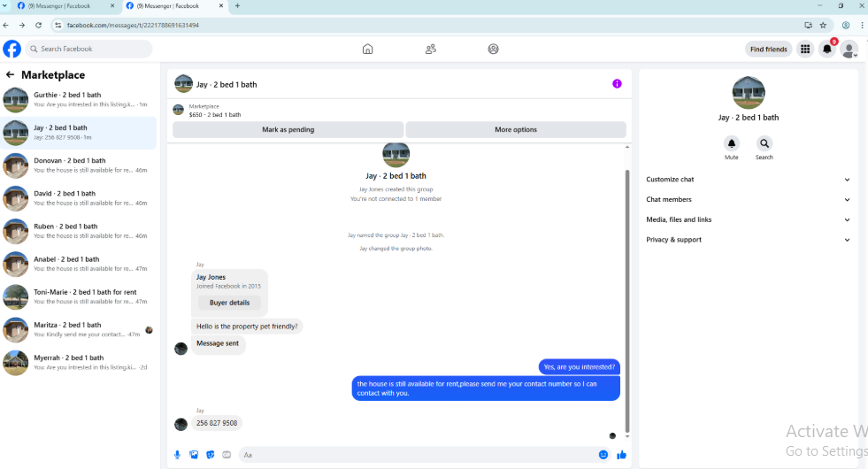
Task: Click the house photo in right panel
Action: click(x=749, y=93)
